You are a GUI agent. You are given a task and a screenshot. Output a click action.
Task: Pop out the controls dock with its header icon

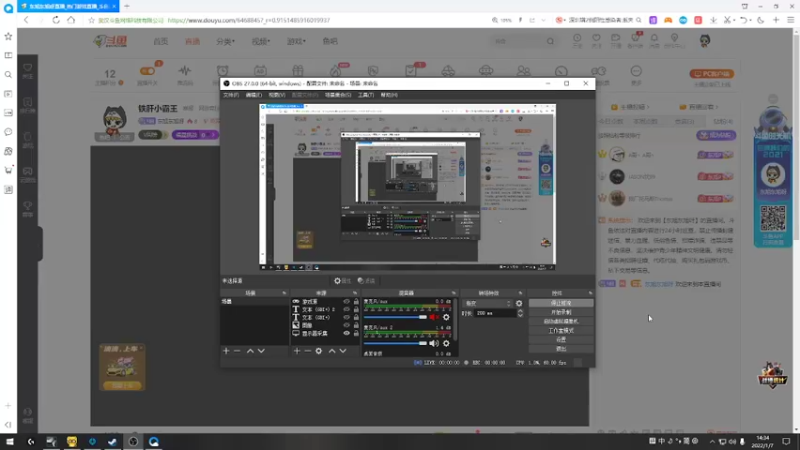(590, 293)
